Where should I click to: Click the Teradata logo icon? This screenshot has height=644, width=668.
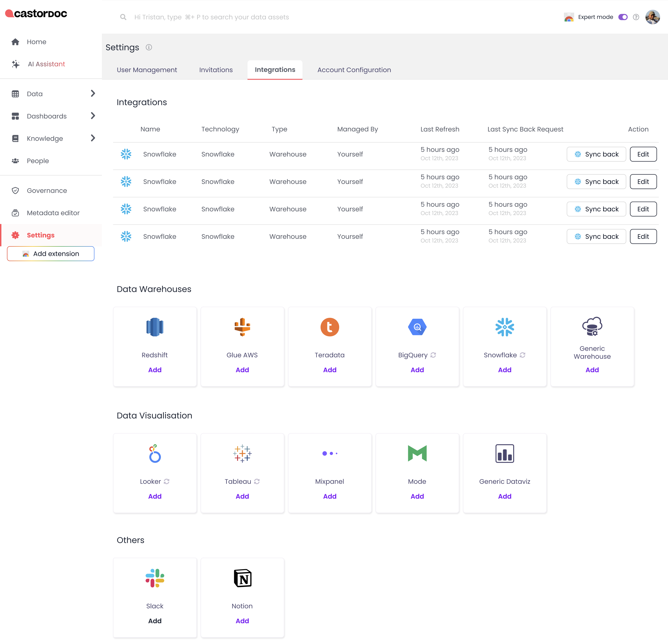click(330, 327)
